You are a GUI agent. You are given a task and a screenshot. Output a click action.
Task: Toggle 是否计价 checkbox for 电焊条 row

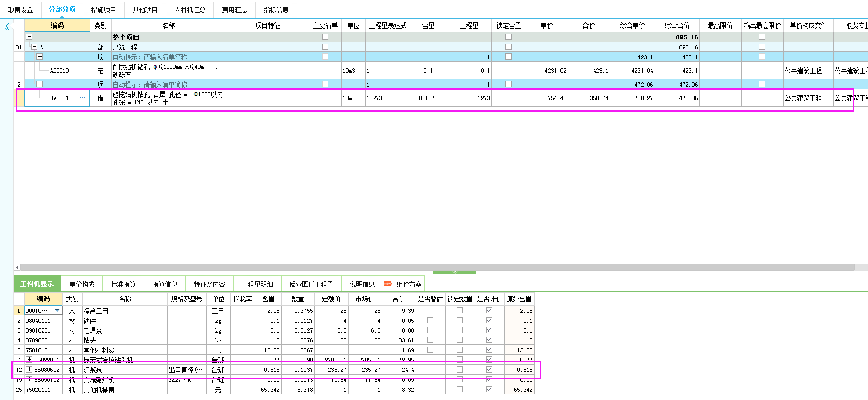489,330
